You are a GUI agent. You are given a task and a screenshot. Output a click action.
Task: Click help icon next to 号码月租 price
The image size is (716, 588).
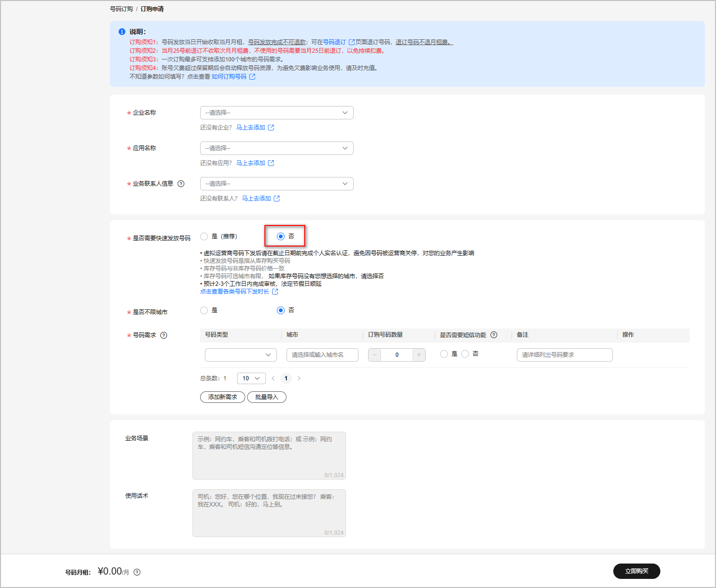click(x=137, y=572)
